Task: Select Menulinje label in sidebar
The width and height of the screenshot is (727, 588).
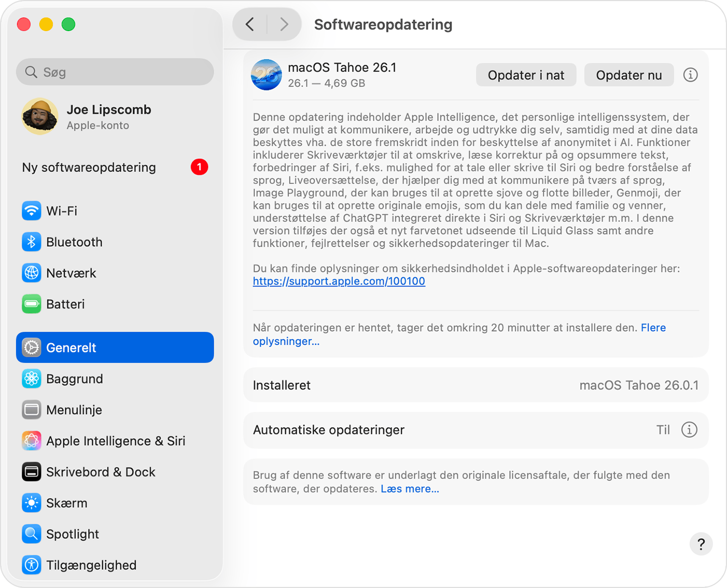Action: [74, 410]
